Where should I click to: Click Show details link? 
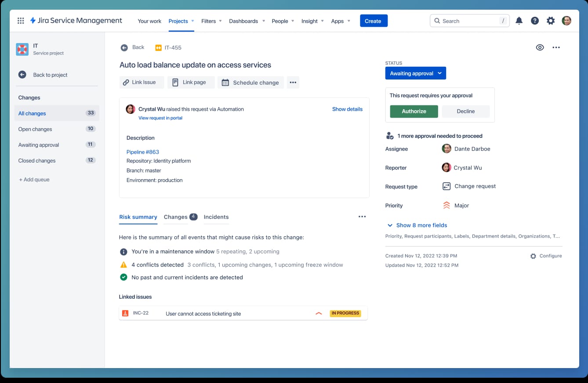tap(347, 109)
